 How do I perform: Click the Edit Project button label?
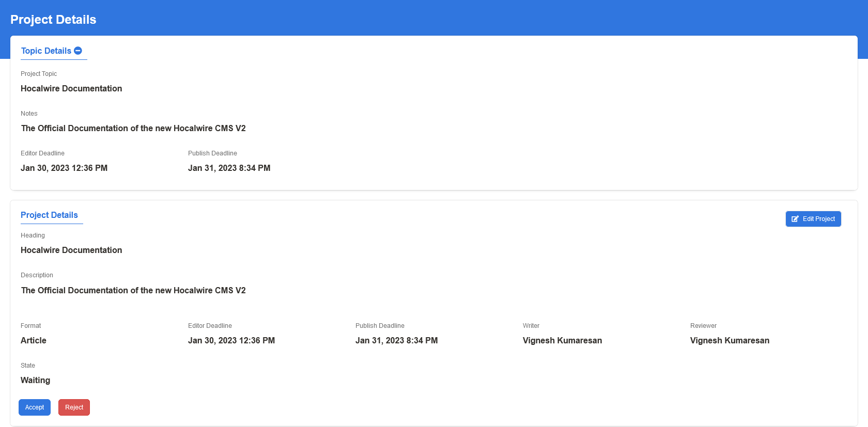pyautogui.click(x=818, y=219)
